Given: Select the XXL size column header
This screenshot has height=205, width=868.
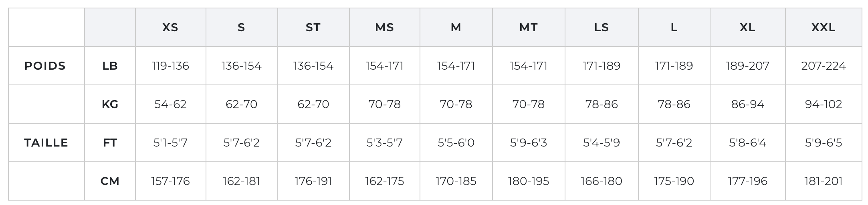Looking at the screenshot, I should 823,27.
